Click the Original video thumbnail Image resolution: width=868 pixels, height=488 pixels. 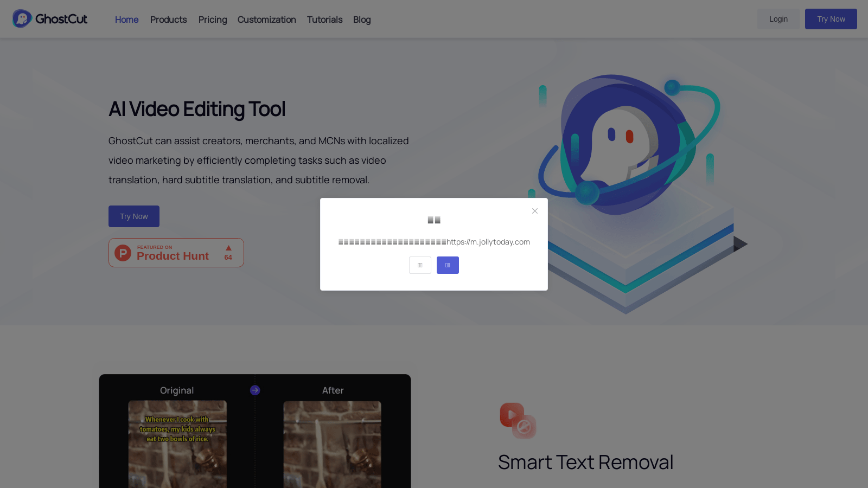pyautogui.click(x=177, y=444)
